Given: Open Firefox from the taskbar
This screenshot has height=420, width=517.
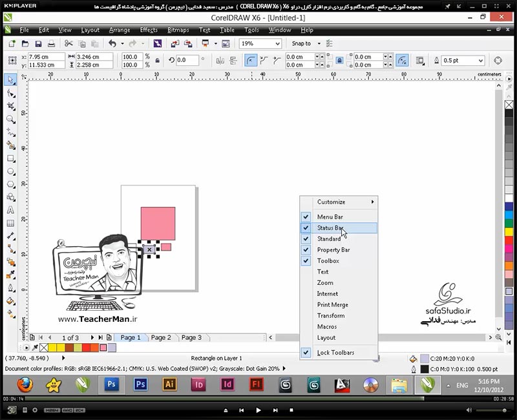Looking at the screenshot, I should tap(25, 384).
